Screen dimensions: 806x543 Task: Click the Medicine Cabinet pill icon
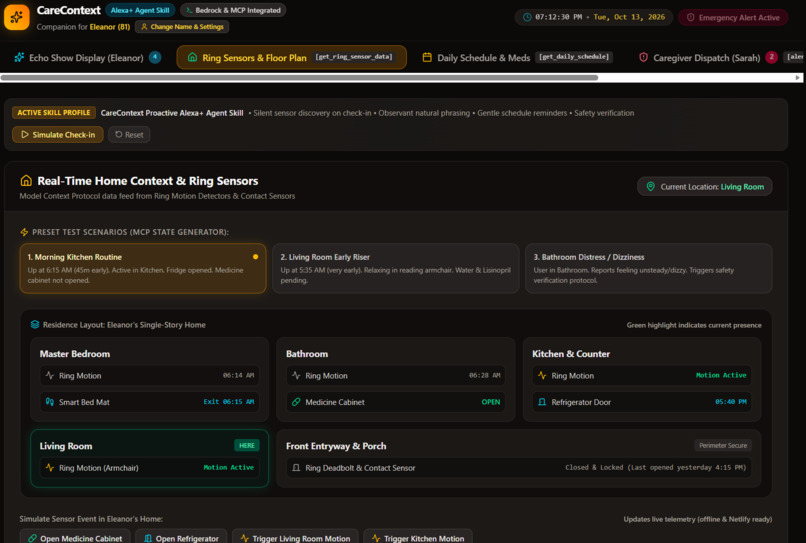pos(296,402)
